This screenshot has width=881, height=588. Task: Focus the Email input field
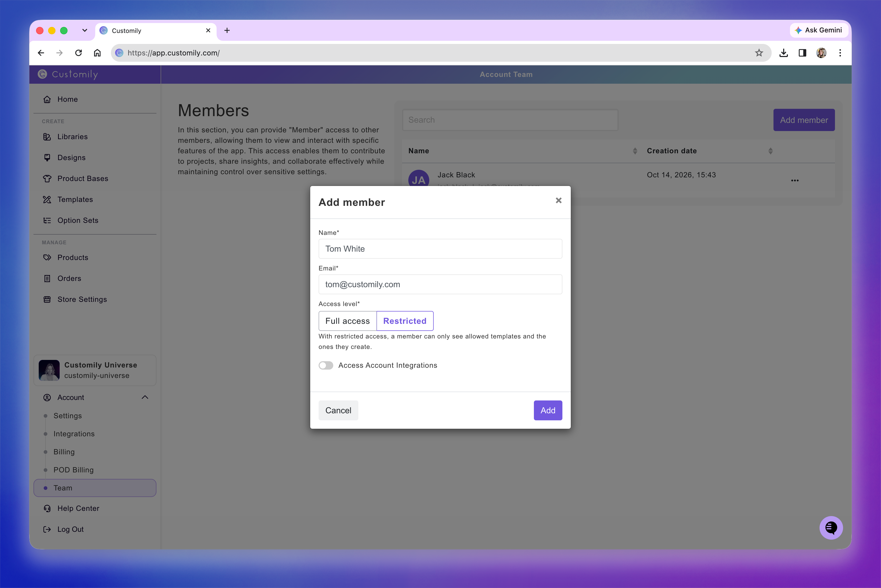tap(440, 284)
